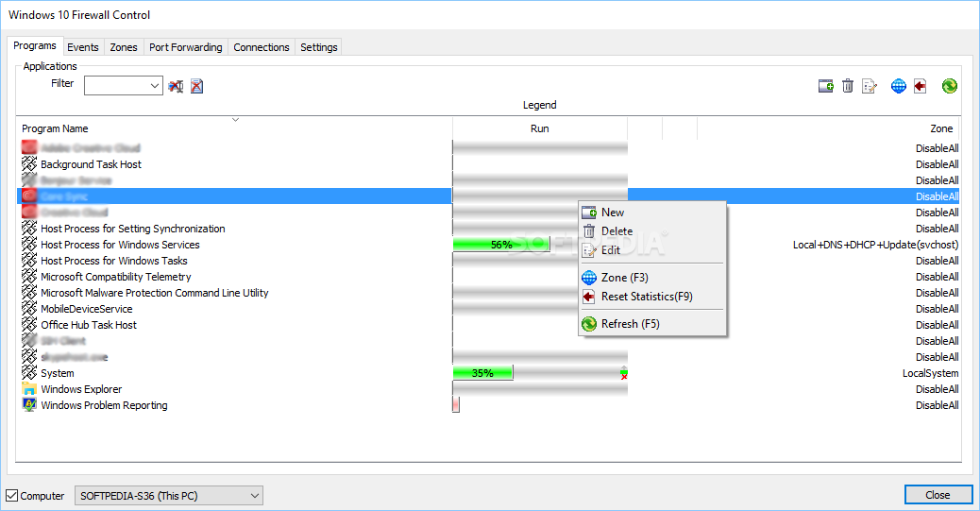This screenshot has width=980, height=511.
Task: Select the Microsoft Malware Protection Command Line Utility row
Action: [487, 293]
